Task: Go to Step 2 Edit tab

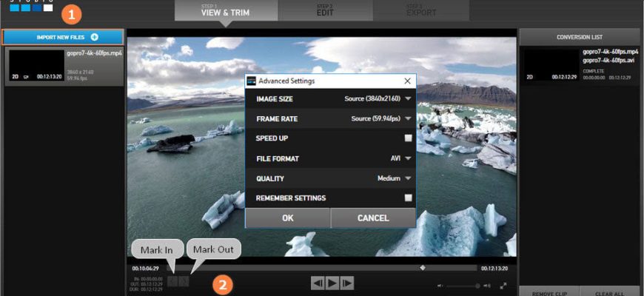Action: 325,10
